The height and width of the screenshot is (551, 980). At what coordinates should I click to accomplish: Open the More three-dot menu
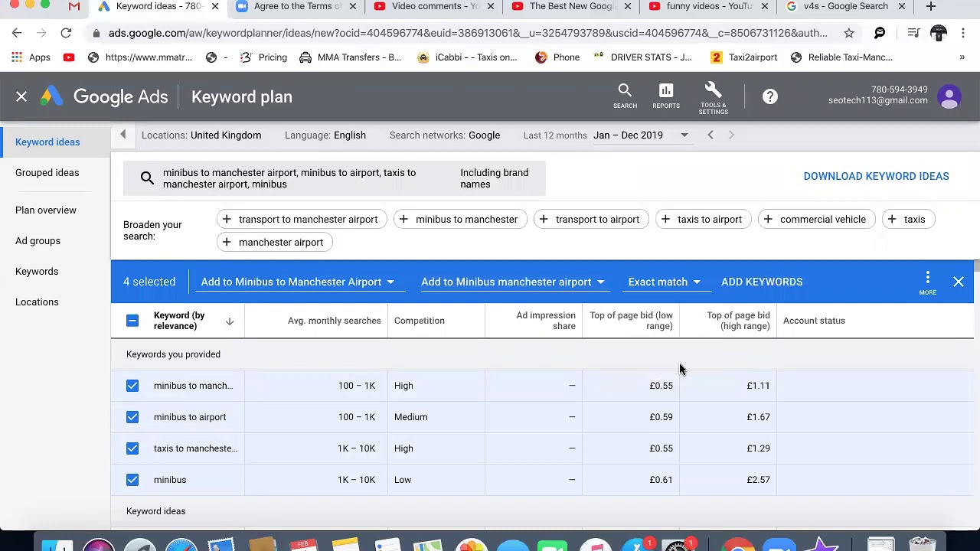pos(927,281)
